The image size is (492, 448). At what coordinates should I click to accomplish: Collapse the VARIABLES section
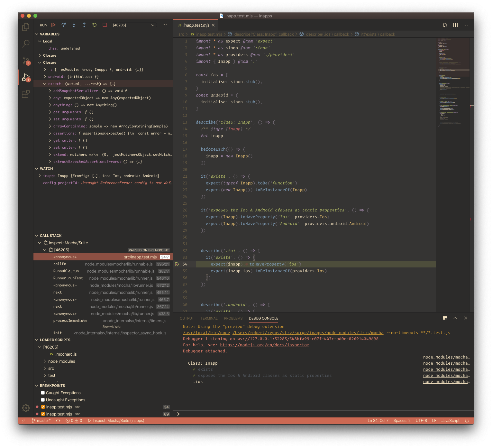(x=103, y=34)
